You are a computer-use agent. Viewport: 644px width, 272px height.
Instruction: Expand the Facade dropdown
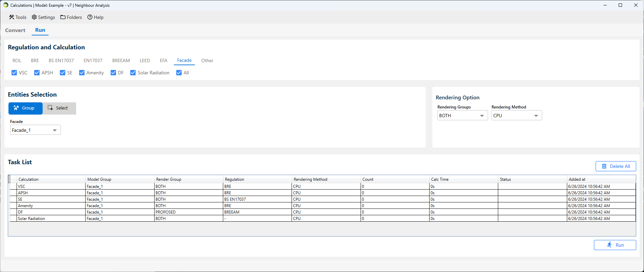(54, 130)
